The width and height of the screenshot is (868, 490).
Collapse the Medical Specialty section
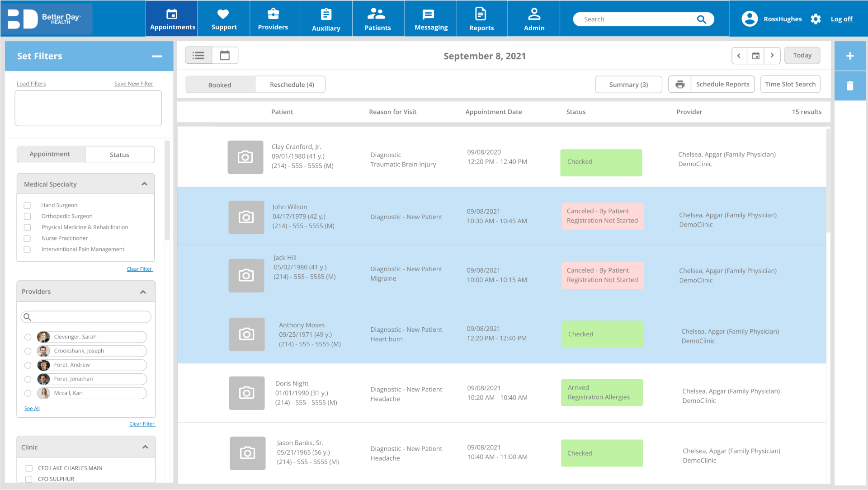point(144,184)
